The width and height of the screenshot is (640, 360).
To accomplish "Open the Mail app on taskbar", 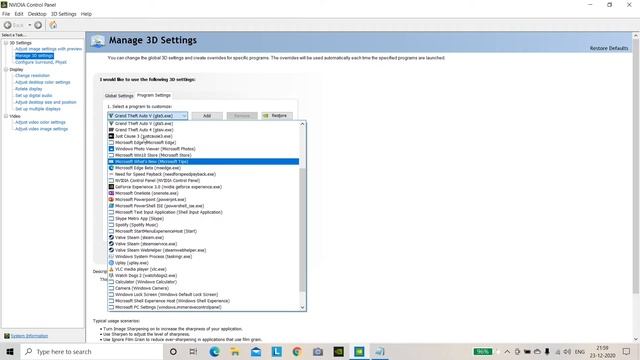I will point(256,351).
